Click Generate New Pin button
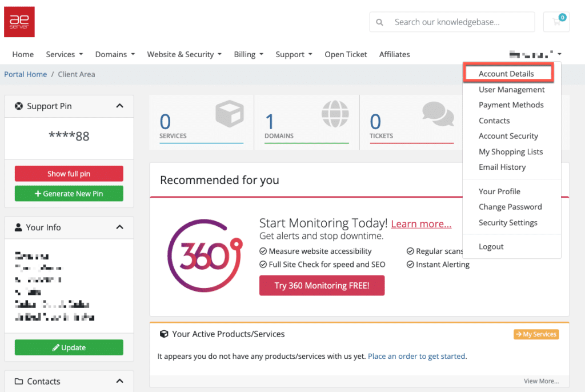Screen dimensions: 585x392 tap(69, 194)
